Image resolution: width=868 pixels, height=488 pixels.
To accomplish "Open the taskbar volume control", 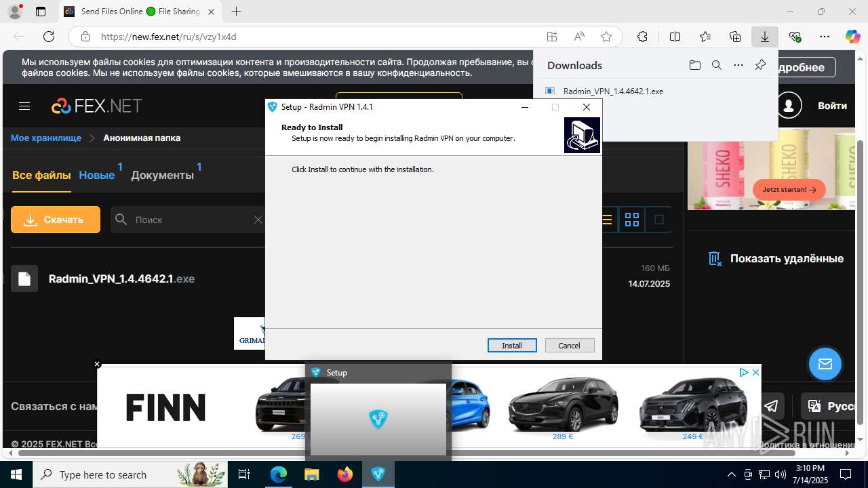I will tap(781, 474).
